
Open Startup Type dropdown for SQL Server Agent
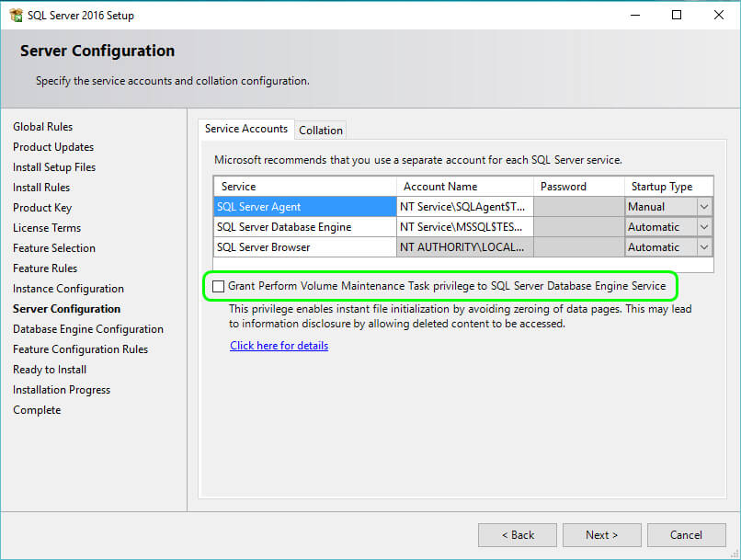tap(704, 207)
